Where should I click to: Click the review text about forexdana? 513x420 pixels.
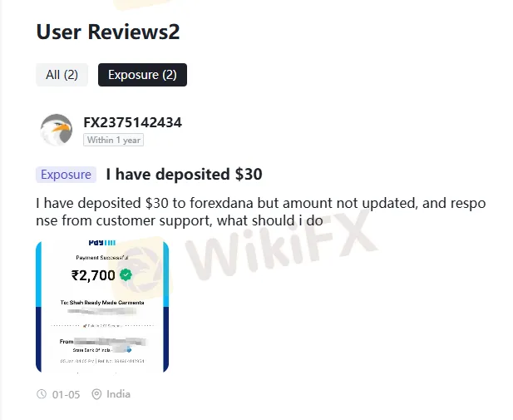[x=261, y=212]
